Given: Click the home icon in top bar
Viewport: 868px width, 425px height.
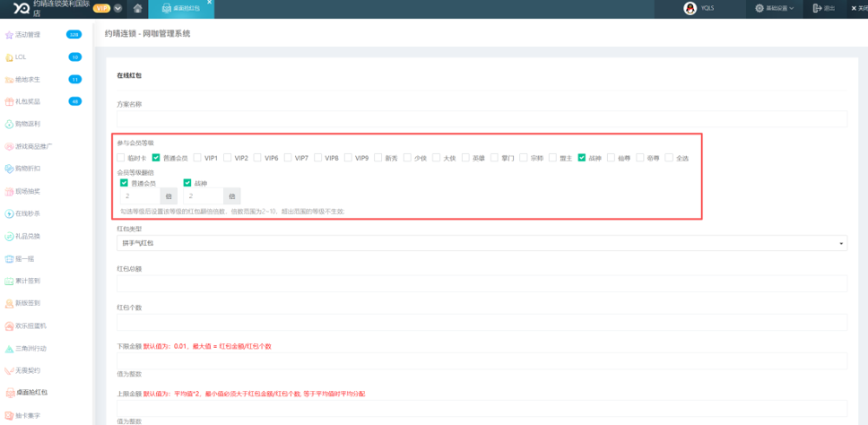Looking at the screenshot, I should click(x=138, y=8).
